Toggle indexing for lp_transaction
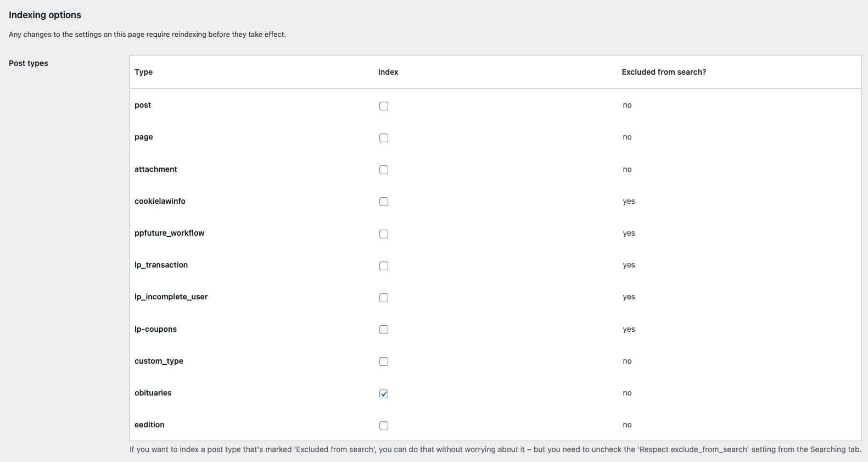This screenshot has width=868, height=462. [384, 266]
